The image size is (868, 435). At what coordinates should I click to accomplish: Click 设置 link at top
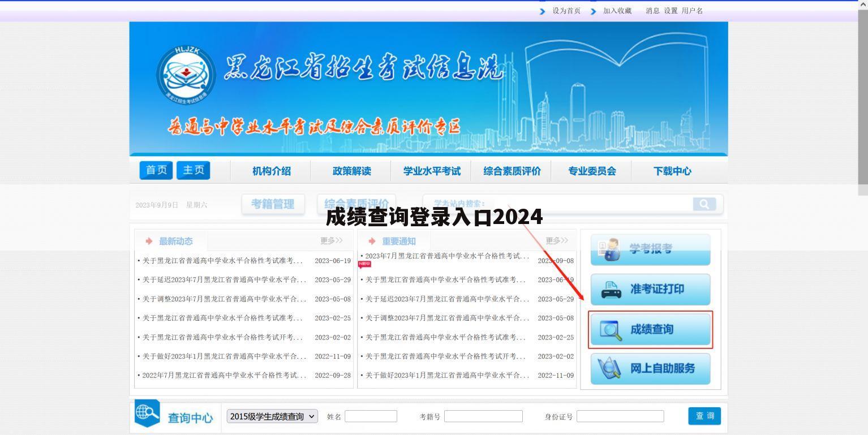tap(671, 11)
